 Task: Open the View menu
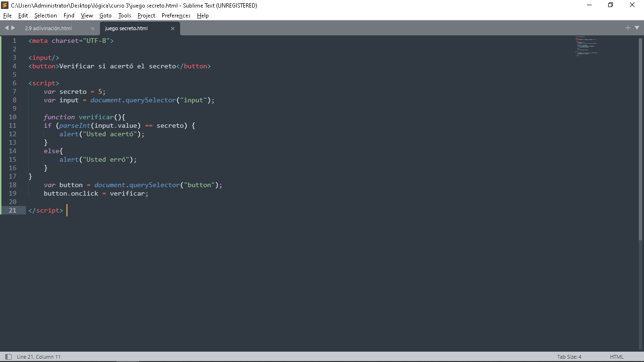tap(87, 16)
